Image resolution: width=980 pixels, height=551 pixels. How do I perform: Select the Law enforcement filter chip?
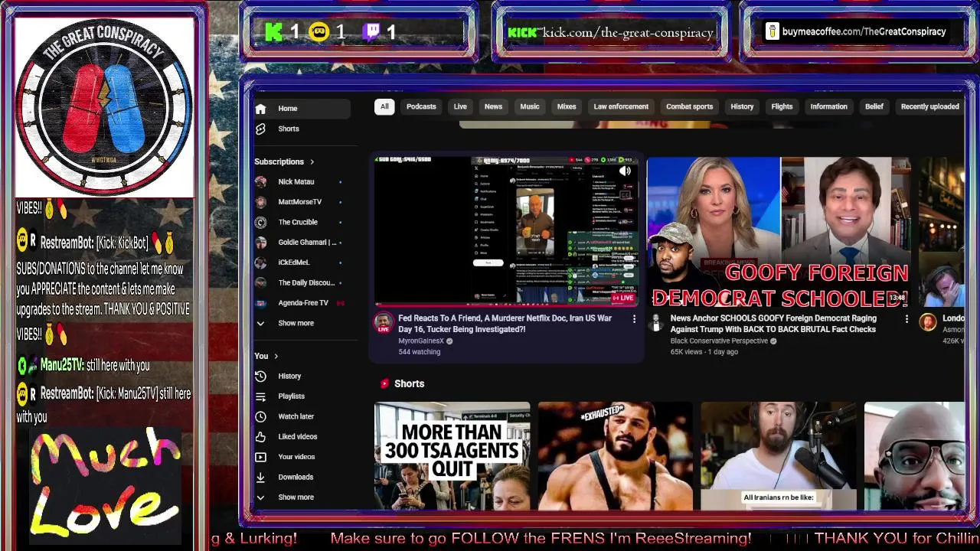[621, 107]
